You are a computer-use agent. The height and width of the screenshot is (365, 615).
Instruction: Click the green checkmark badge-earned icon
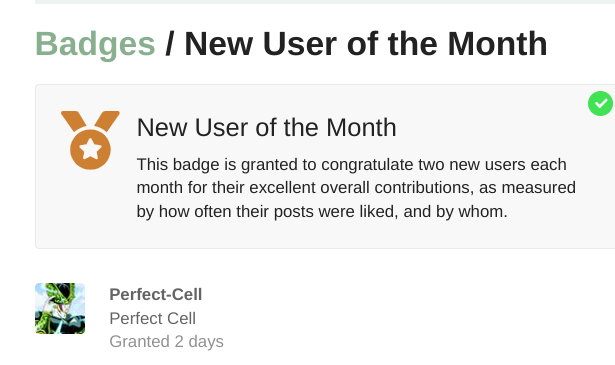coord(600,104)
